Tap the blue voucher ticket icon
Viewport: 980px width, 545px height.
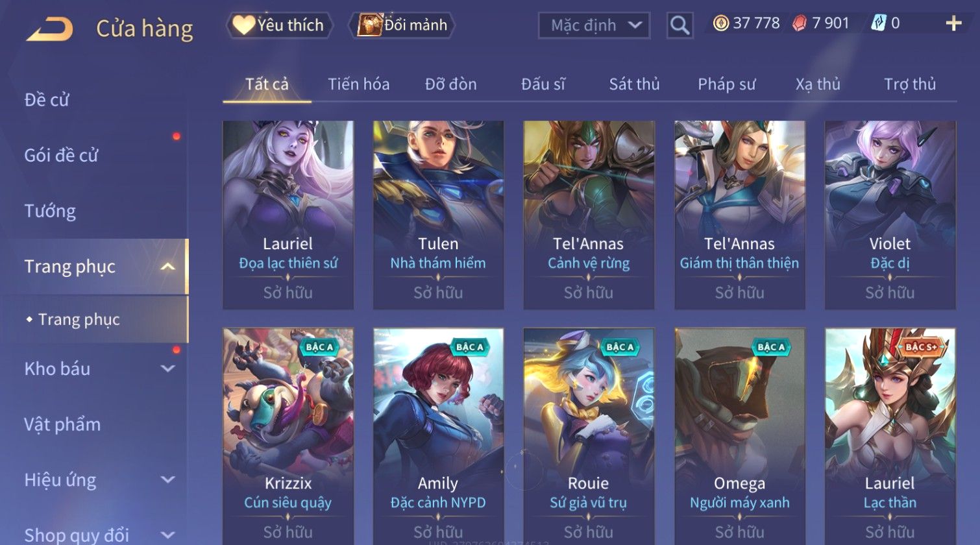[x=878, y=23]
